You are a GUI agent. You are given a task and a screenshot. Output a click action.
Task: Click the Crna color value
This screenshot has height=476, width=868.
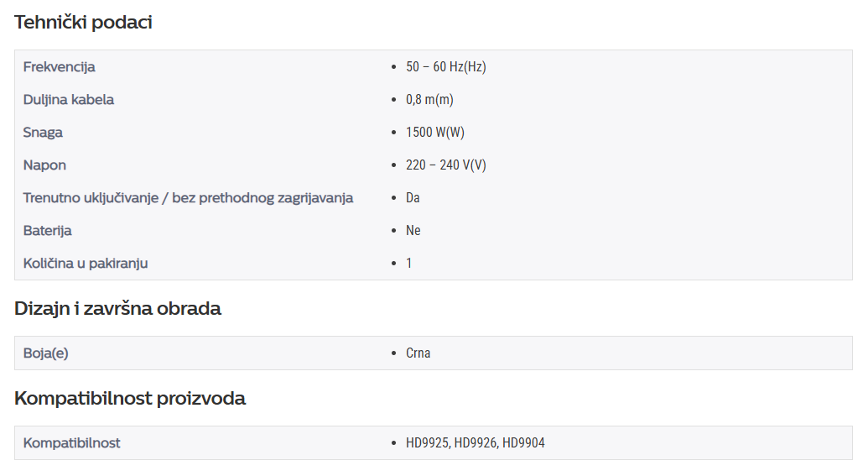(418, 353)
